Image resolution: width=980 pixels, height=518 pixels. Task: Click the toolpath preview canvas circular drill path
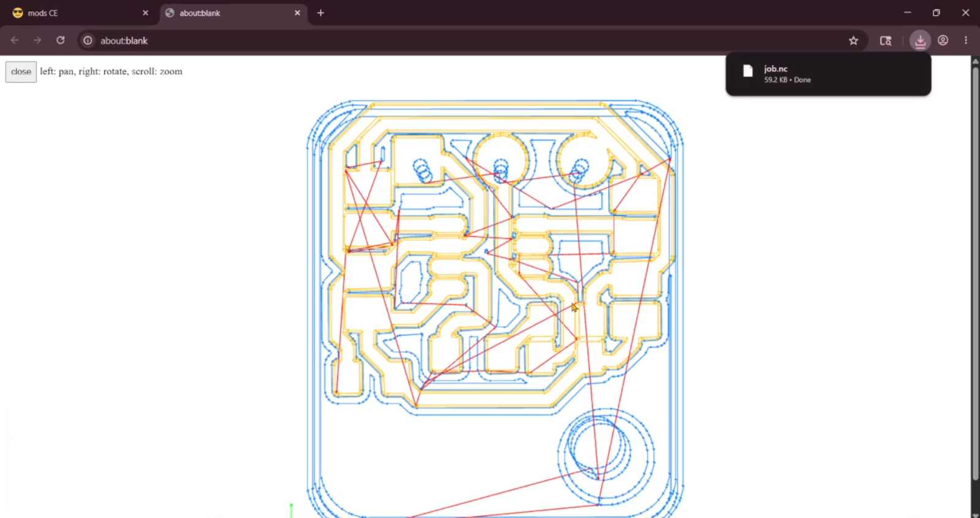606,456
